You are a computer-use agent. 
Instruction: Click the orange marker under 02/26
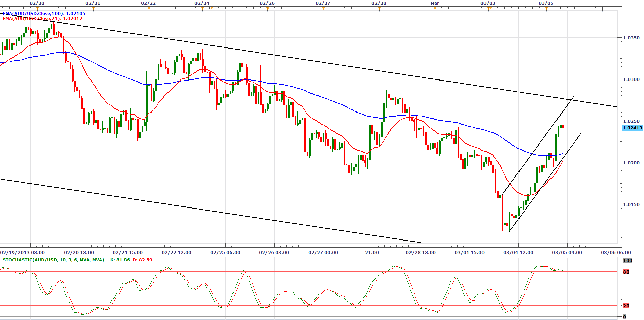tap(267, 8)
